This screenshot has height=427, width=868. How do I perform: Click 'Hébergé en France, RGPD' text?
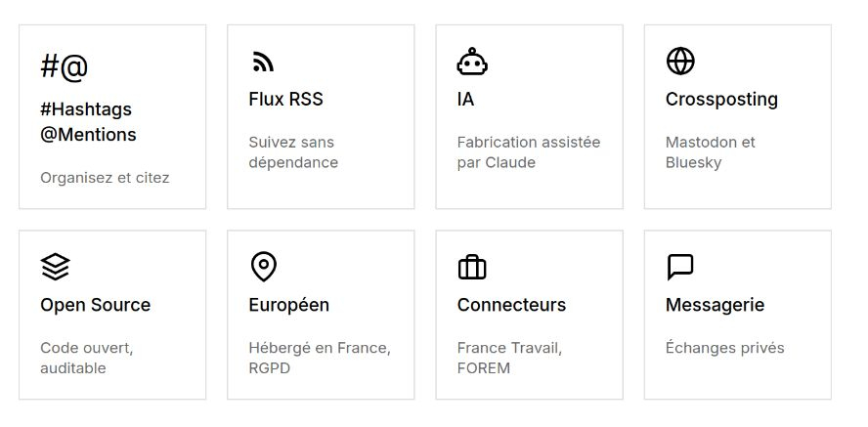(319, 358)
